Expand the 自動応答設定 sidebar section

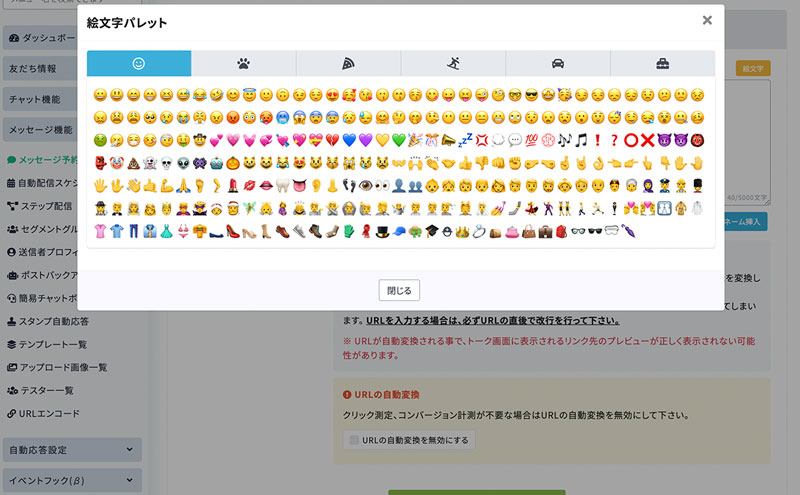tap(72, 450)
